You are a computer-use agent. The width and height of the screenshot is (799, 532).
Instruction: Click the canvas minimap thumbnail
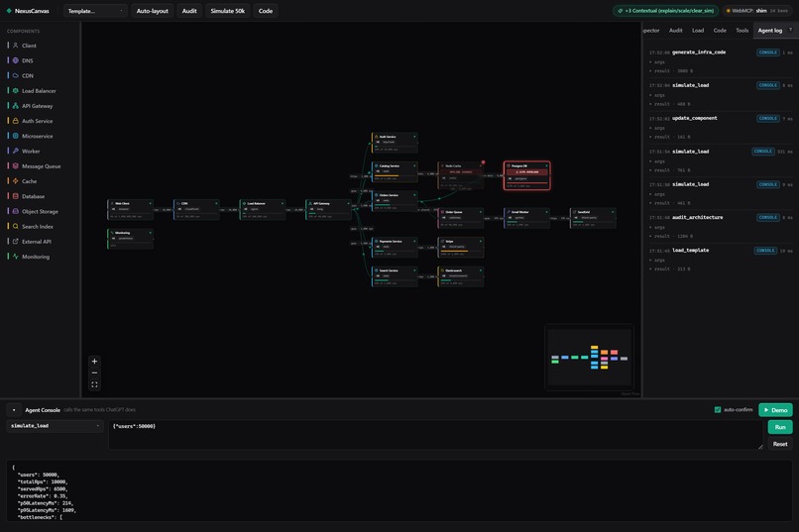pos(589,358)
